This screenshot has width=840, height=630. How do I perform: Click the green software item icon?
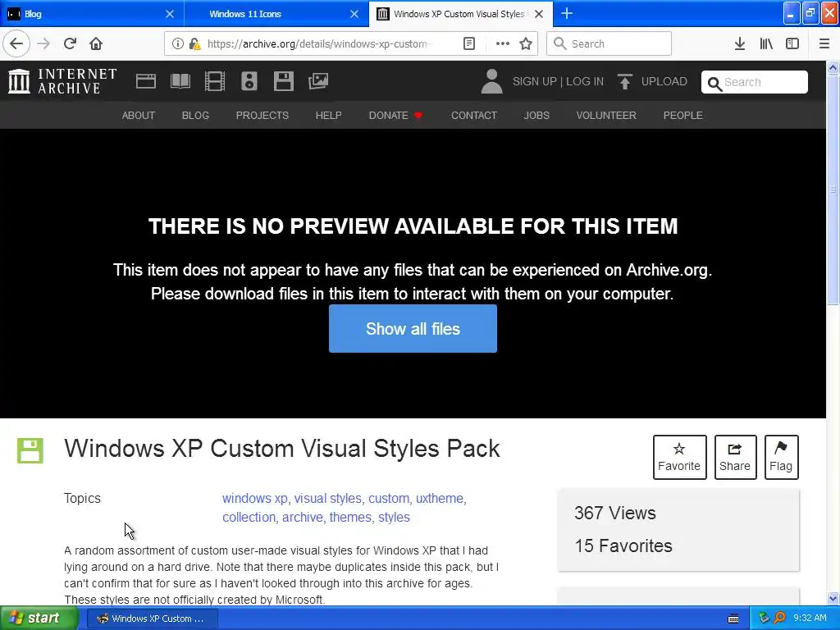[x=30, y=450]
